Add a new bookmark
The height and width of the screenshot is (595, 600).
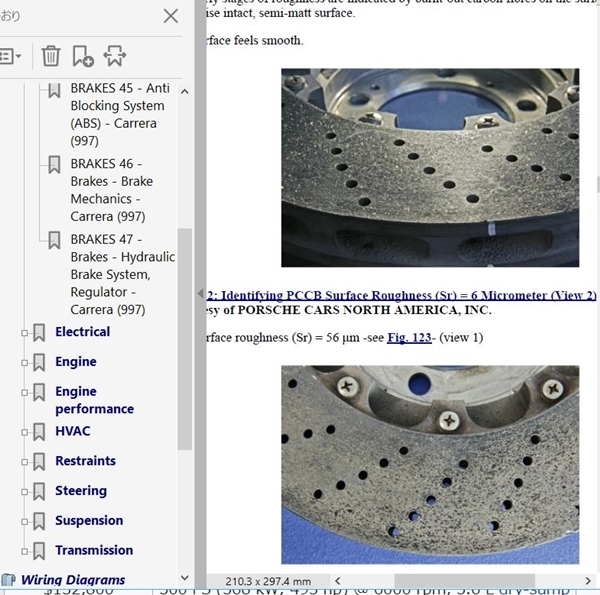(x=83, y=56)
